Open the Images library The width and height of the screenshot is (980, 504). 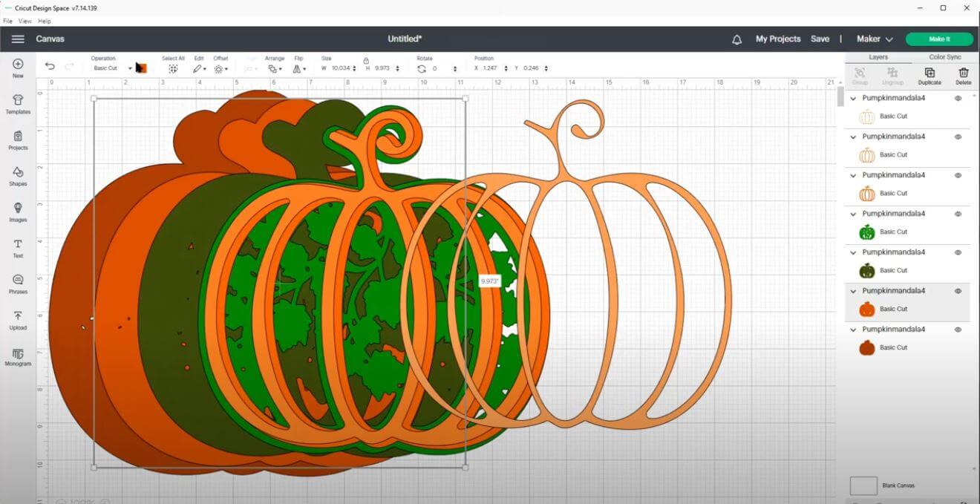[18, 212]
